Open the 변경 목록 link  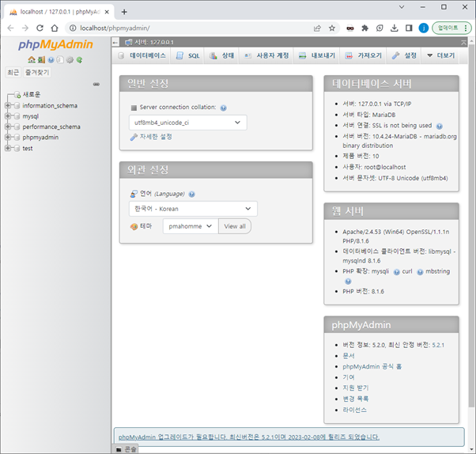point(356,399)
